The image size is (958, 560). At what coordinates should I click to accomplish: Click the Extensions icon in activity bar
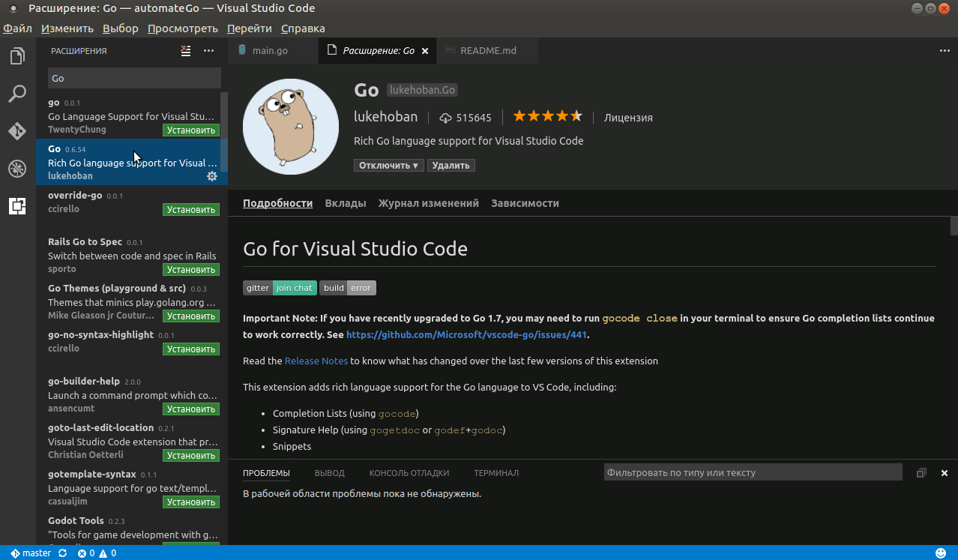17,206
